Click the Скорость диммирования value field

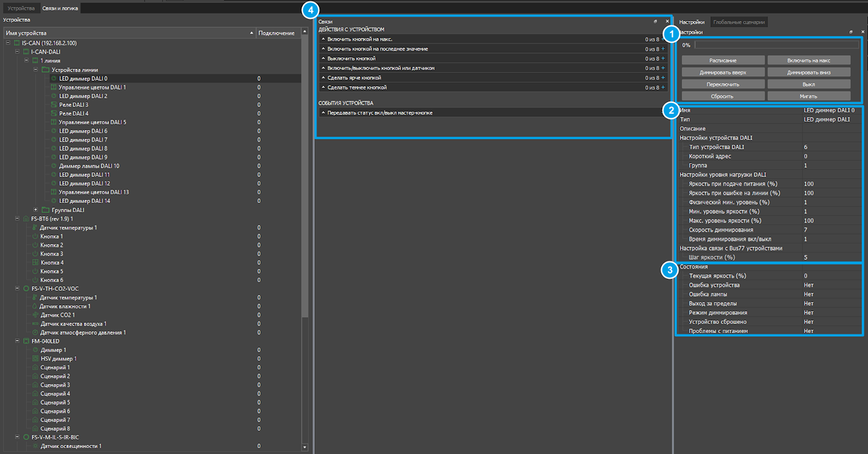pyautogui.click(x=832, y=230)
